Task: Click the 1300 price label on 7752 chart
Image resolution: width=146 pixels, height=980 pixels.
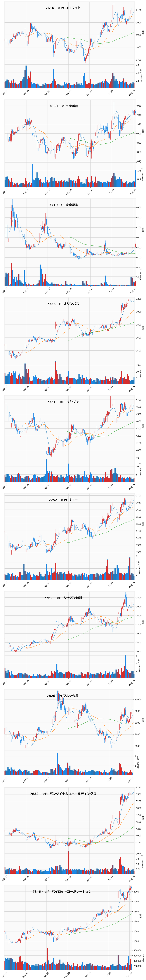Action: click(x=139, y=552)
